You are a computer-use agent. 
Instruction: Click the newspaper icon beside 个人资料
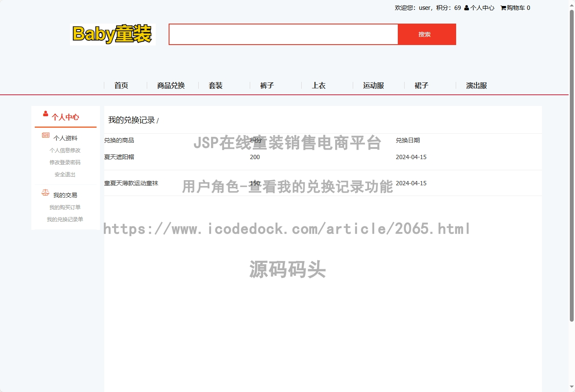(45, 135)
